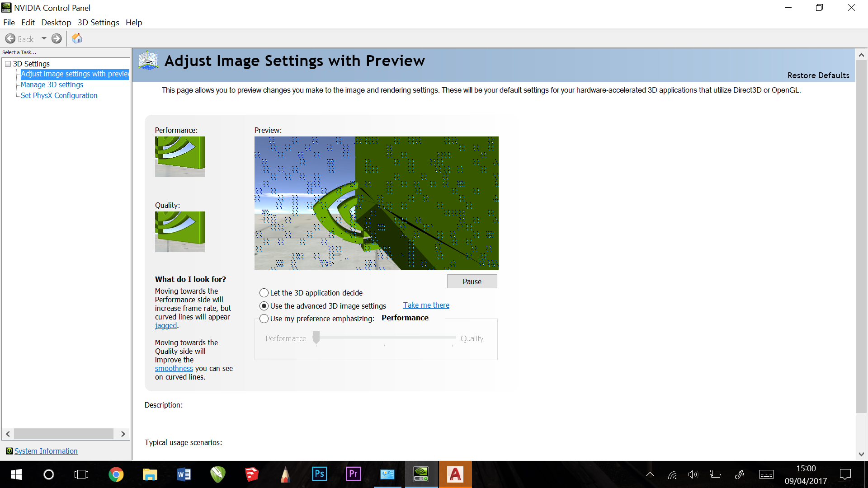The height and width of the screenshot is (488, 868).
Task: Open Google Chrome from the taskbar
Action: pos(116,474)
